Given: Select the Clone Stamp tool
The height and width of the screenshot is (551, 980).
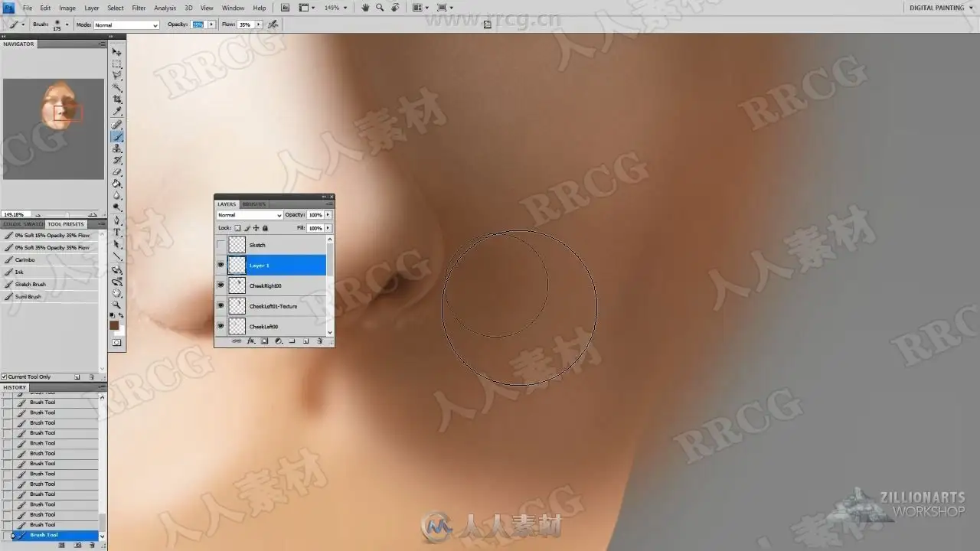Looking at the screenshot, I should click(x=117, y=148).
